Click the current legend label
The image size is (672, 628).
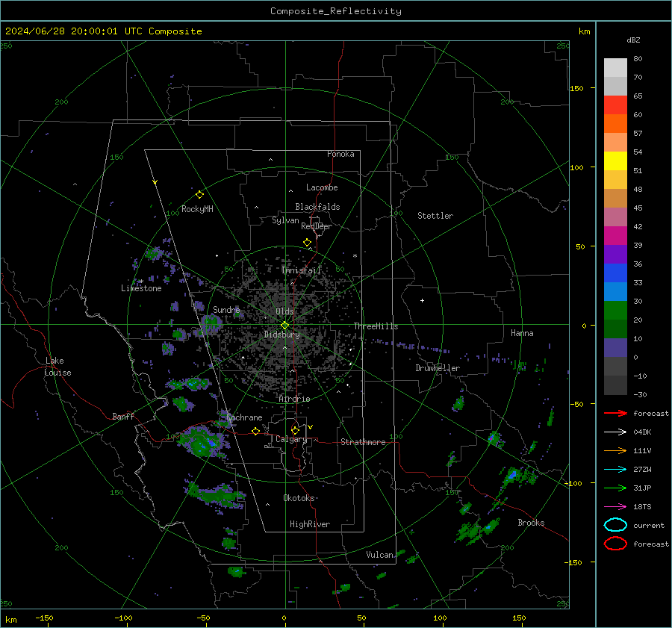(x=649, y=525)
